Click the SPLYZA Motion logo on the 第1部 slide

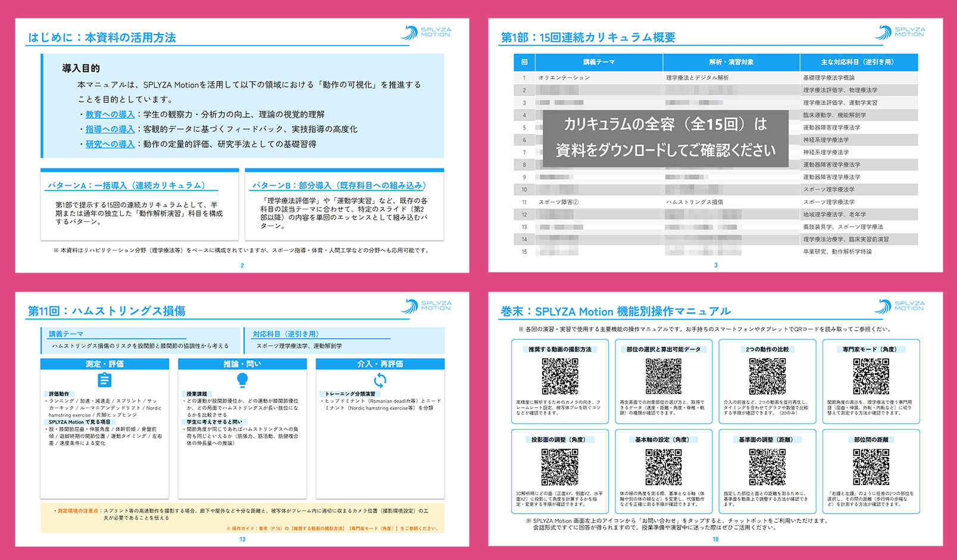click(900, 32)
